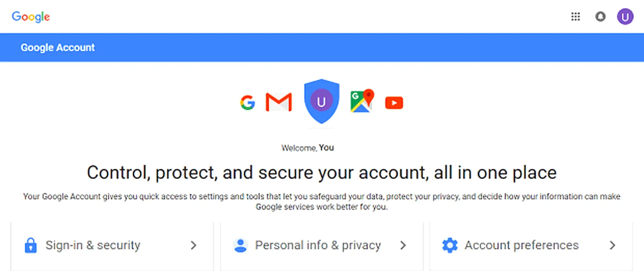Click the person silhouette icon

(240, 245)
